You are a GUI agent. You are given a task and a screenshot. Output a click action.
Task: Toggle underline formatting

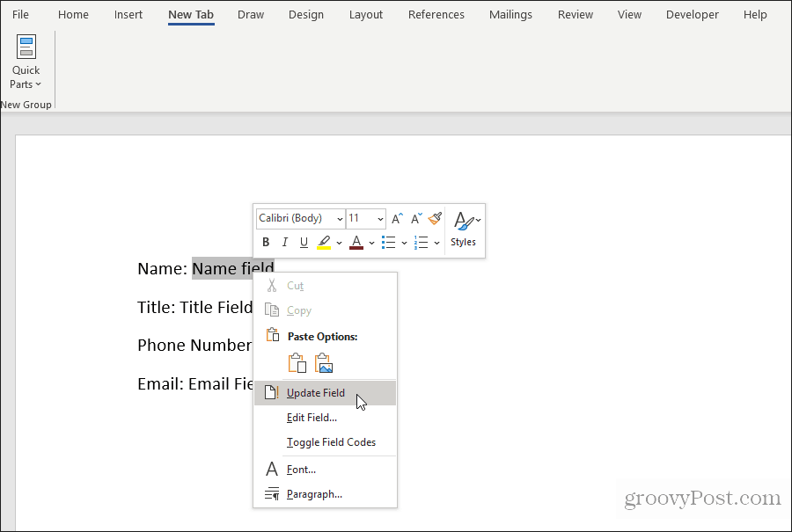point(304,242)
